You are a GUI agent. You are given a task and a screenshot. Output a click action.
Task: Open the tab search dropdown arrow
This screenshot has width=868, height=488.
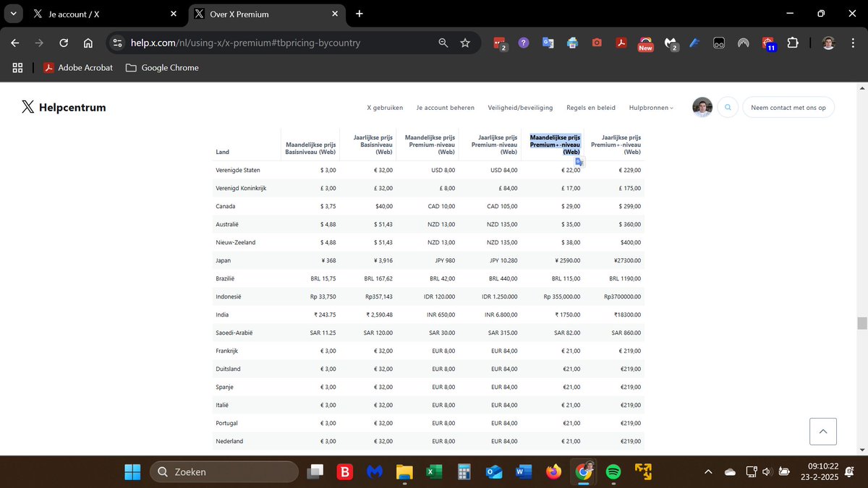(13, 14)
